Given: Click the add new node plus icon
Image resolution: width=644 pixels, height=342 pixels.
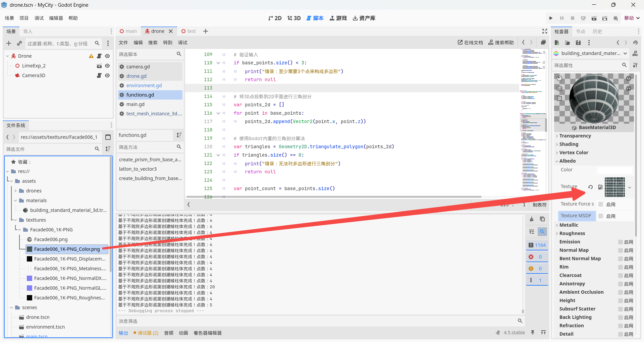Looking at the screenshot, I should (9, 43).
